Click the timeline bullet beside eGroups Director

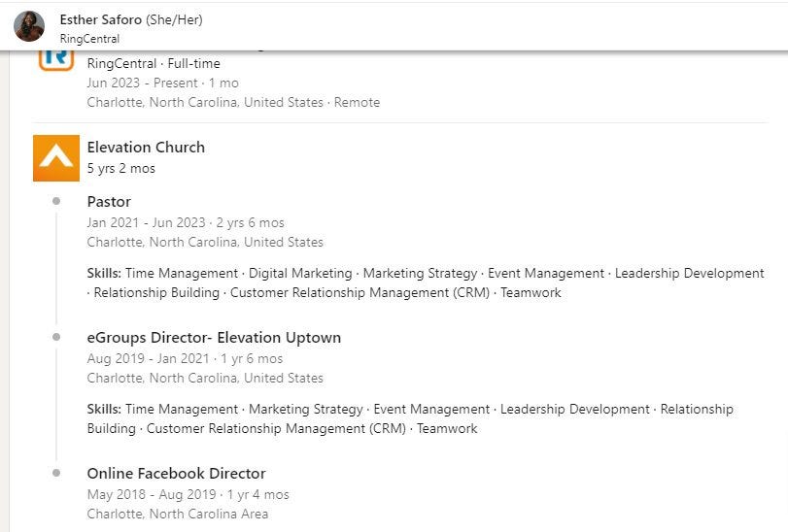coord(56,337)
